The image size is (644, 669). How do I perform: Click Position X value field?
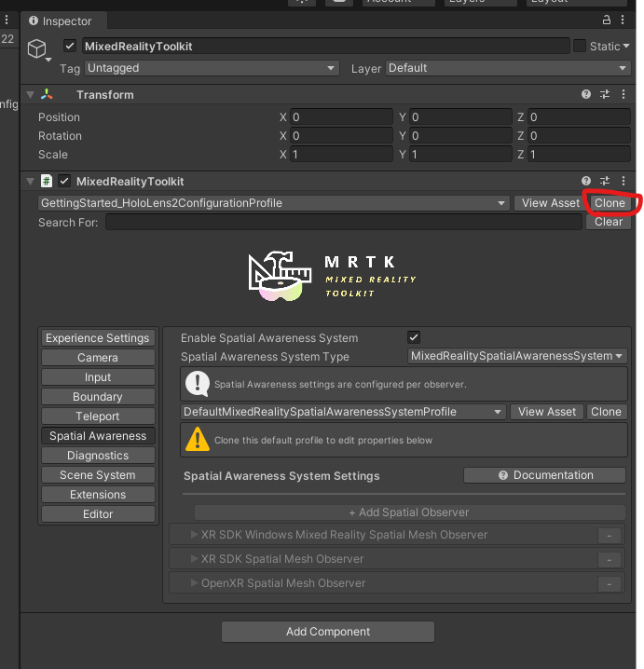pyautogui.click(x=341, y=116)
